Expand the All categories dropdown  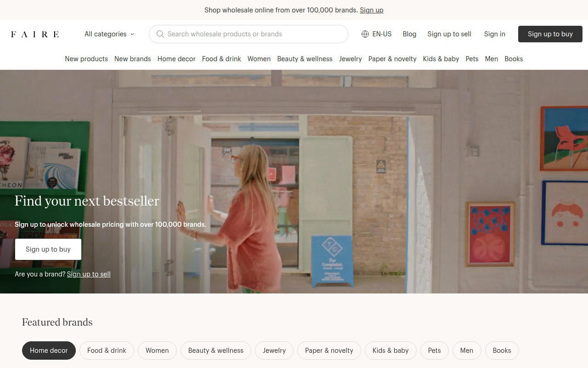[109, 34]
